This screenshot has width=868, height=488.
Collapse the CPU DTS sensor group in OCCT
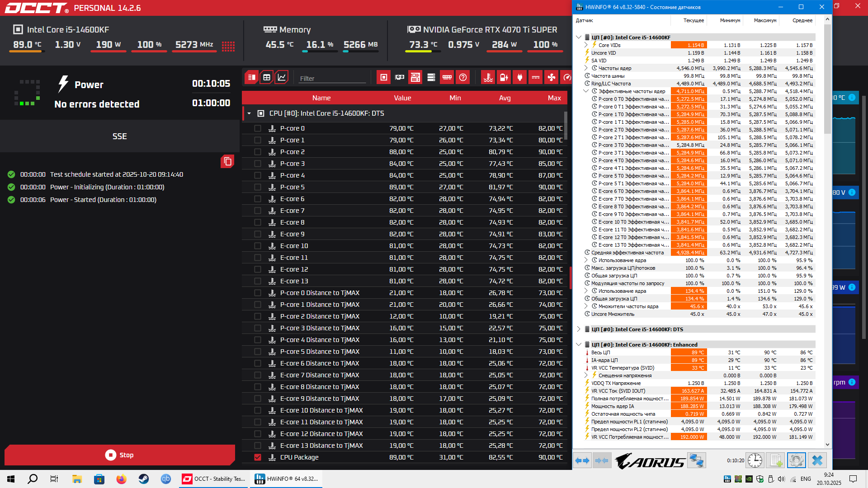tap(249, 113)
